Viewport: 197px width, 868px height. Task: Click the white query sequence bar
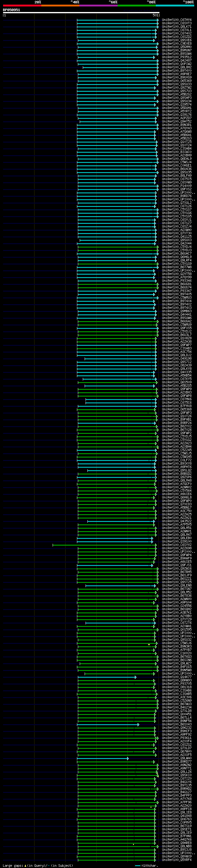(81, 13)
